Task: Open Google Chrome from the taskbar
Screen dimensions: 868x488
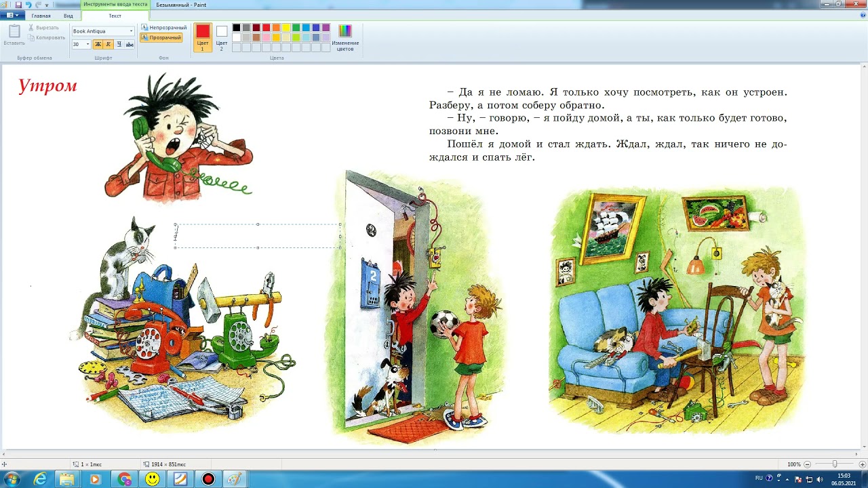Action: coord(125,479)
